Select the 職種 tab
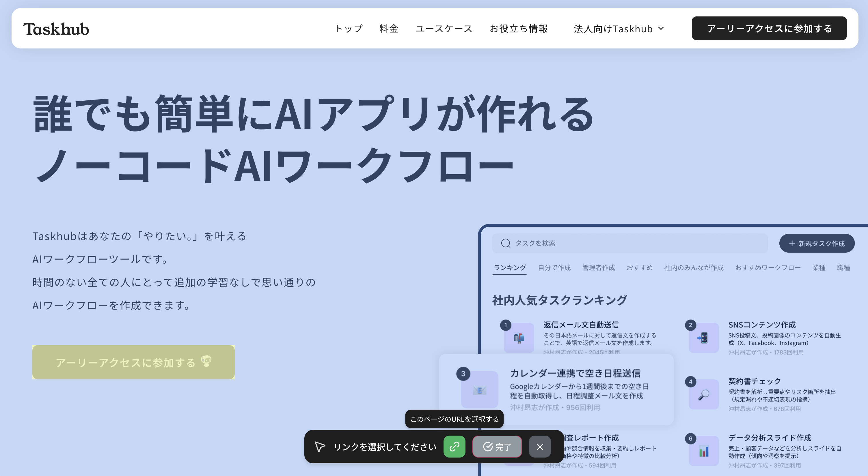Image resolution: width=868 pixels, height=476 pixels. point(843,268)
